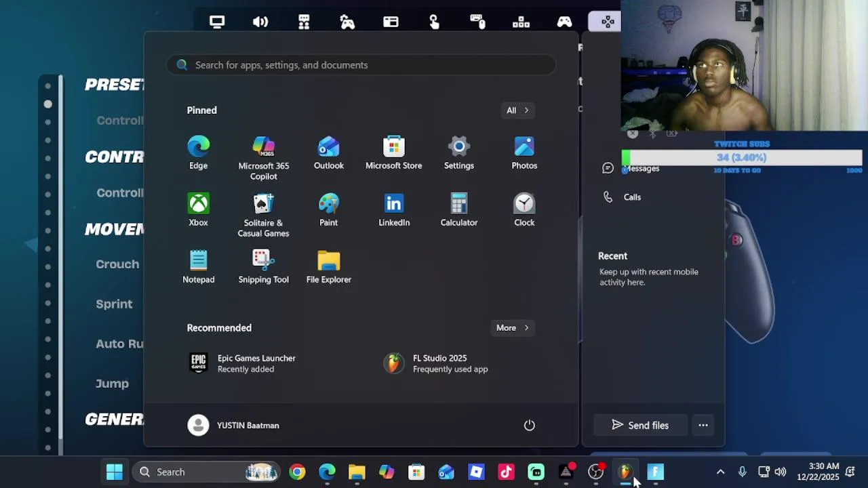Open the three-dot more options menu
This screenshot has width=868, height=488.
(x=703, y=425)
